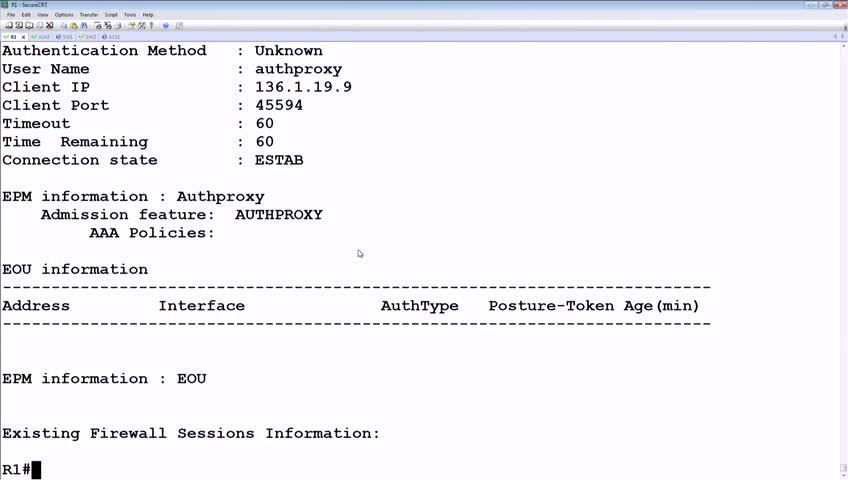Click the client port value 45594
848x480 pixels.
(x=279, y=105)
